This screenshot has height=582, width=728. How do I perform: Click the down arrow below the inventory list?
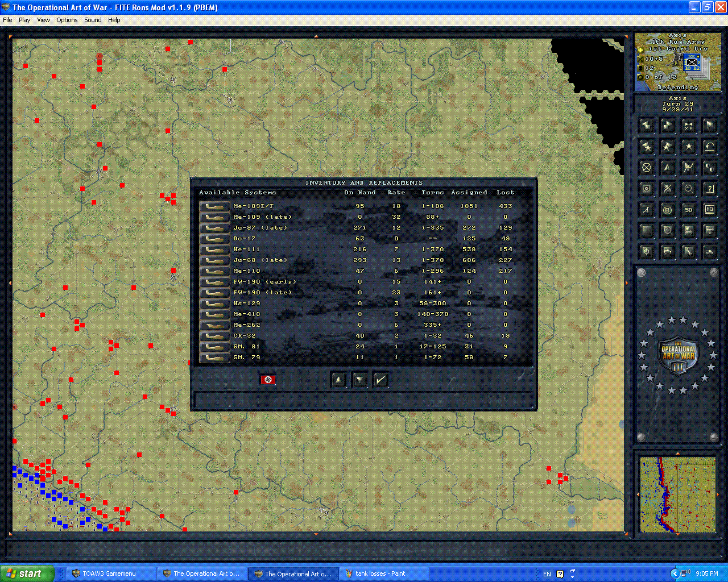coord(359,379)
